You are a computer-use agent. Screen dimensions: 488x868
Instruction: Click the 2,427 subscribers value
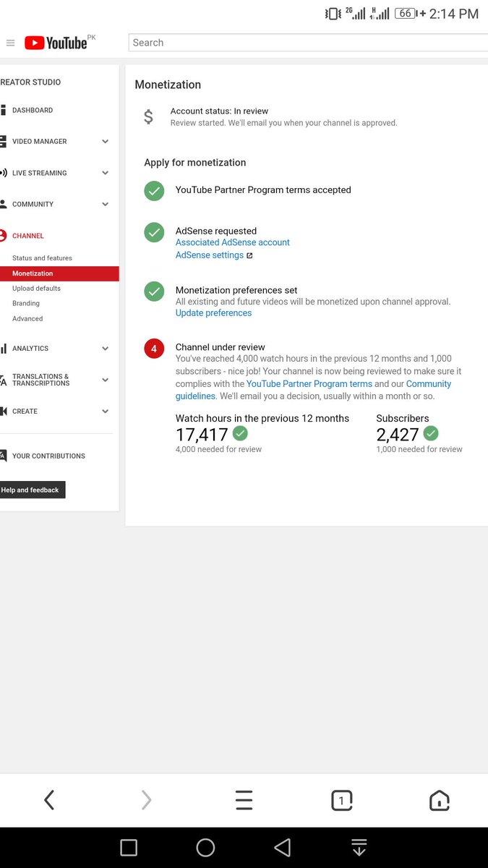pyautogui.click(x=398, y=434)
